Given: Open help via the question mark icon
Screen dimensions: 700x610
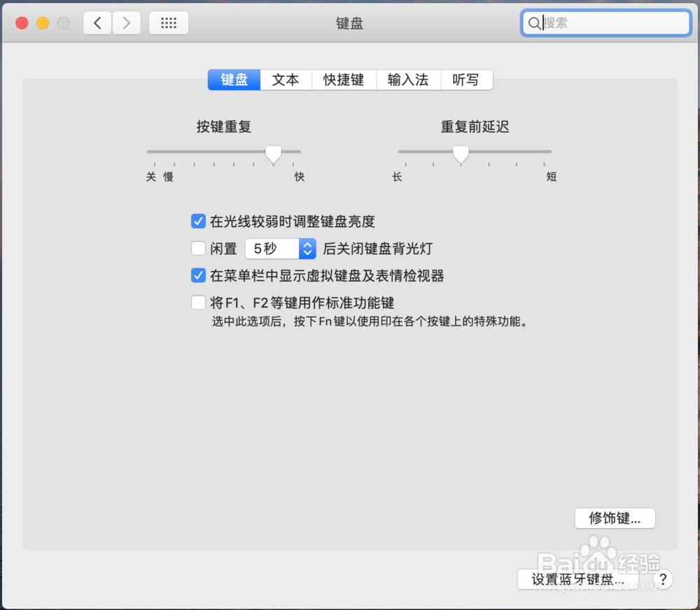Looking at the screenshot, I should point(662,580).
